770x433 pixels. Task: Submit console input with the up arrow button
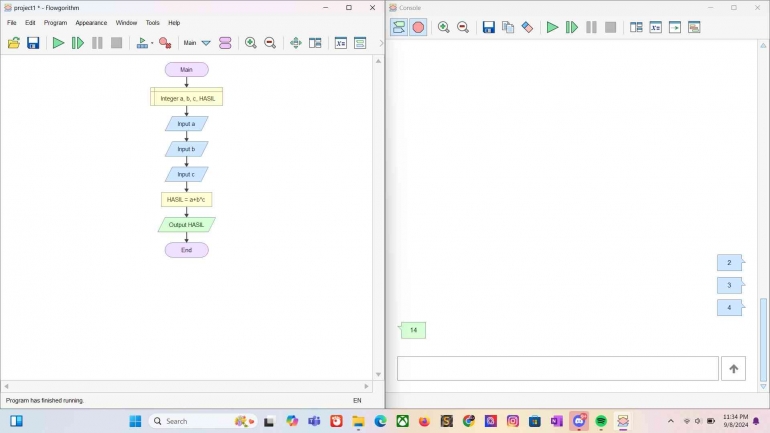pyautogui.click(x=733, y=369)
